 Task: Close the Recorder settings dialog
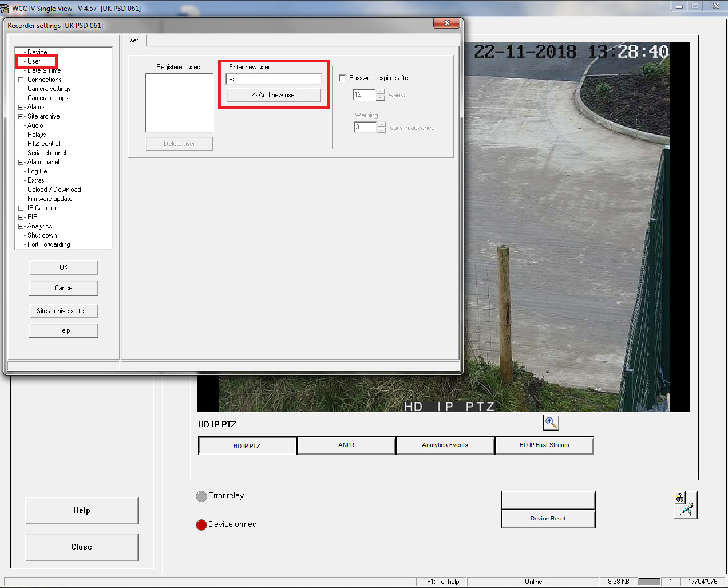pos(446,23)
